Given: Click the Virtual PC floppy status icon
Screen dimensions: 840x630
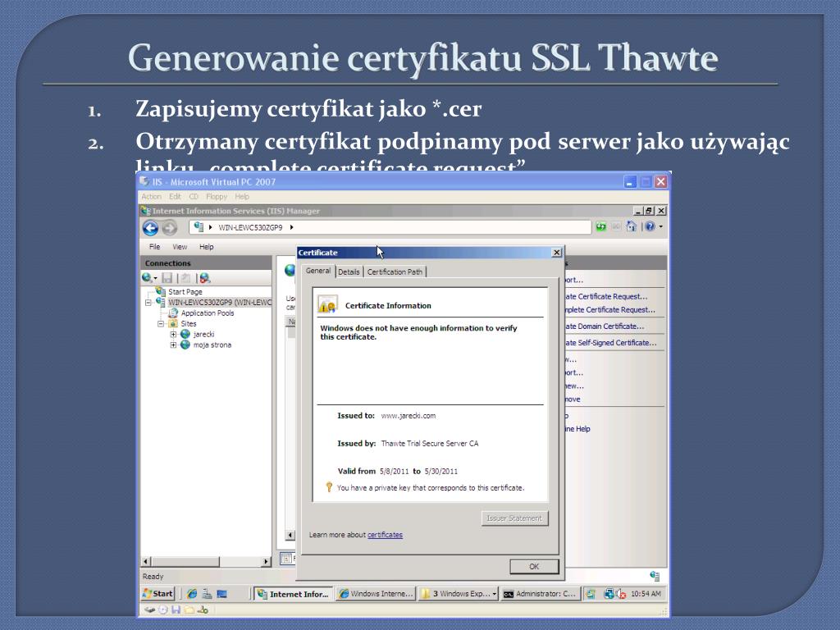Looking at the screenshot, I should point(176,609).
